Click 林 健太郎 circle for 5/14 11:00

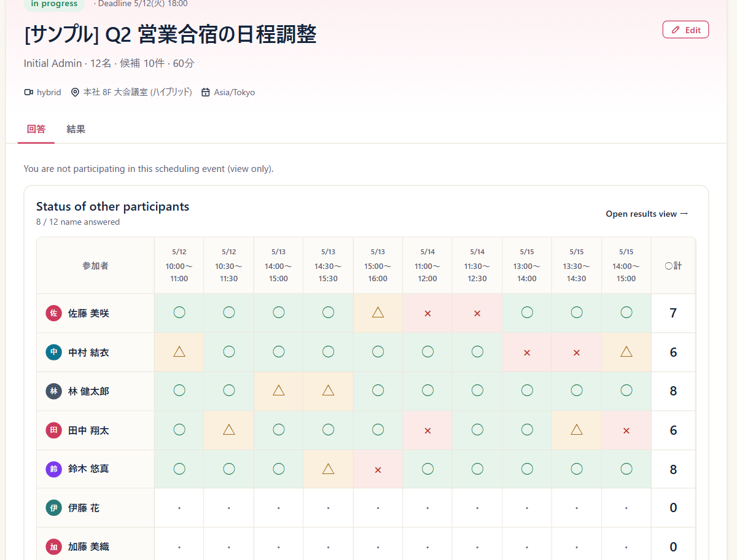tap(427, 391)
